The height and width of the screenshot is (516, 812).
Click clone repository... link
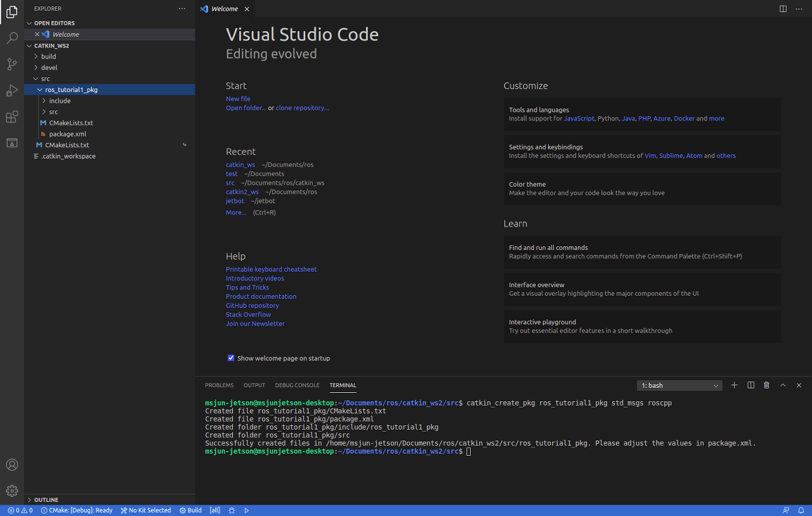[x=302, y=108]
